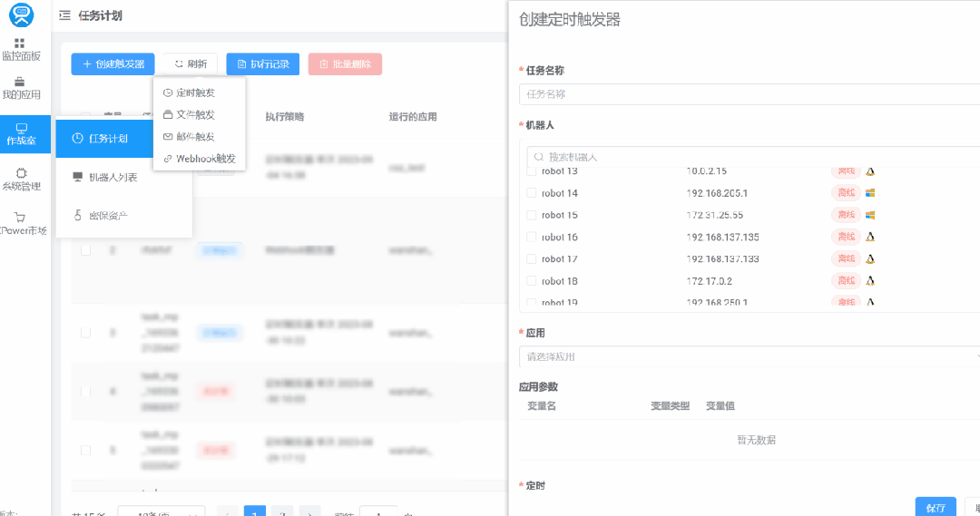Click the 变量名 column header
Image resolution: width=980 pixels, height=516 pixels.
point(542,406)
